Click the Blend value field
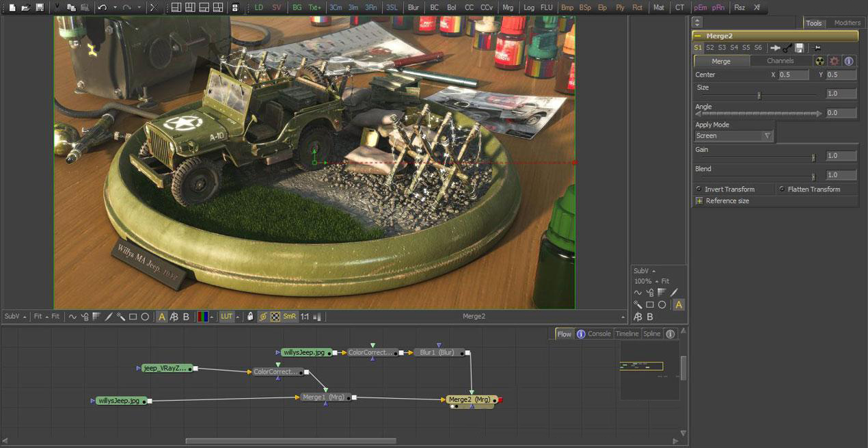Viewport: 868px width, 448px height. click(x=841, y=175)
